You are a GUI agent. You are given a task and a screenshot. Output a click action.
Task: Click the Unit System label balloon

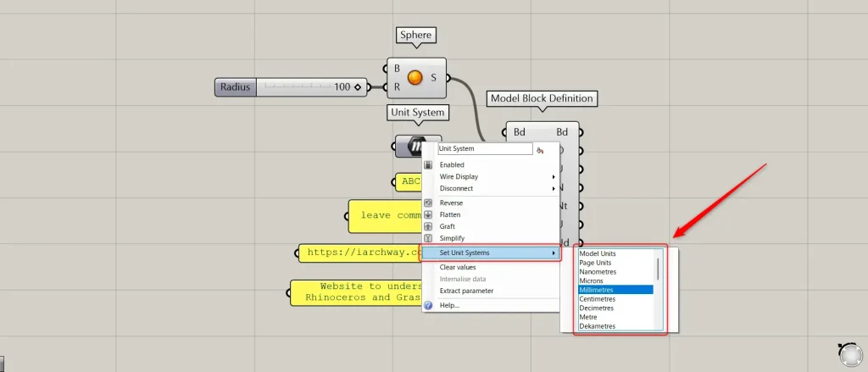point(417,113)
